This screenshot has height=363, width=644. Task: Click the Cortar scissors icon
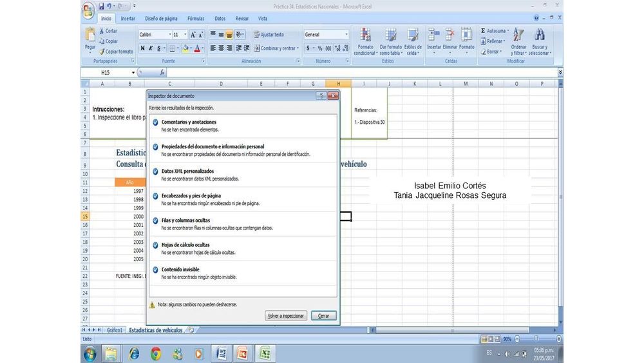(102, 31)
